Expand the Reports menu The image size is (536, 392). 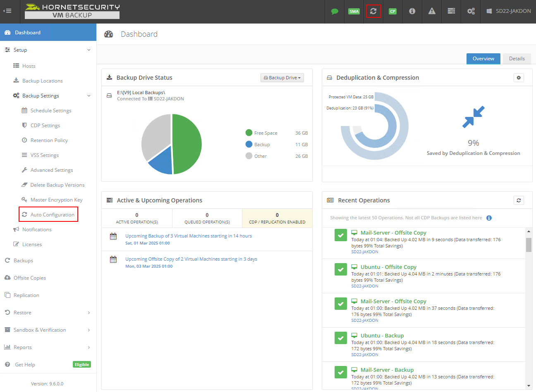point(48,347)
